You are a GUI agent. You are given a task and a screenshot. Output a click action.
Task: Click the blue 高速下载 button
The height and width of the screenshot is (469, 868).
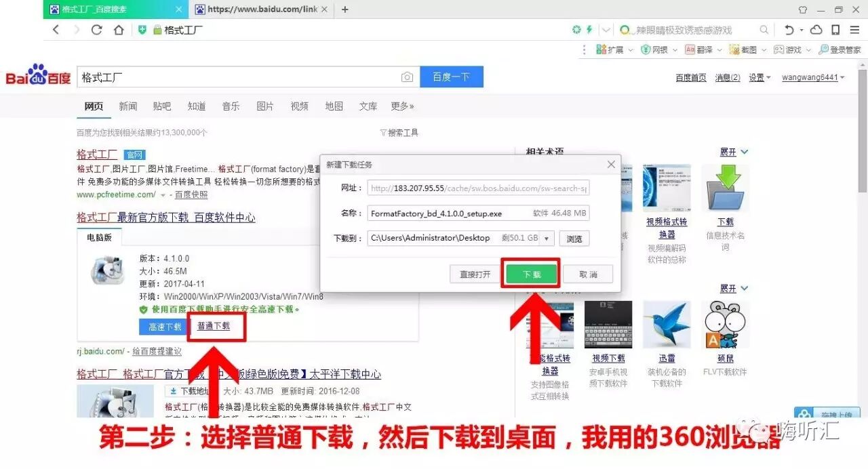165,327
